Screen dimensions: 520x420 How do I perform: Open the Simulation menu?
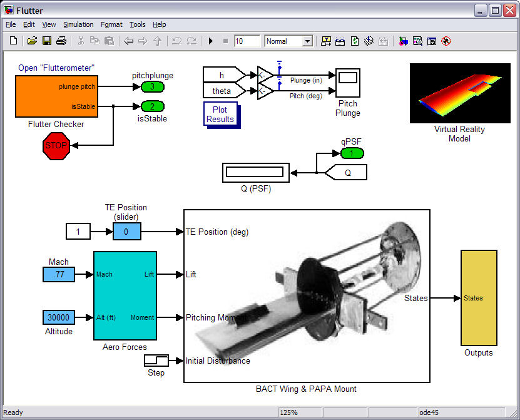[78, 24]
